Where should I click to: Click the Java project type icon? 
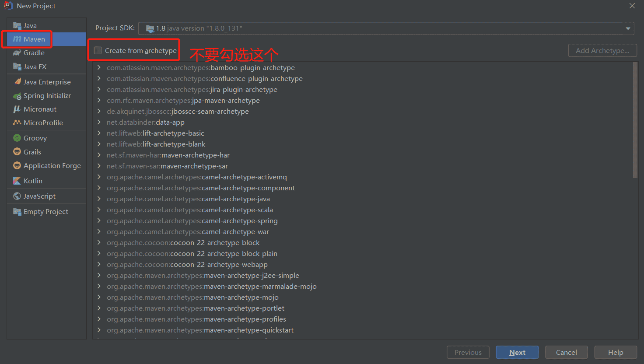(17, 25)
